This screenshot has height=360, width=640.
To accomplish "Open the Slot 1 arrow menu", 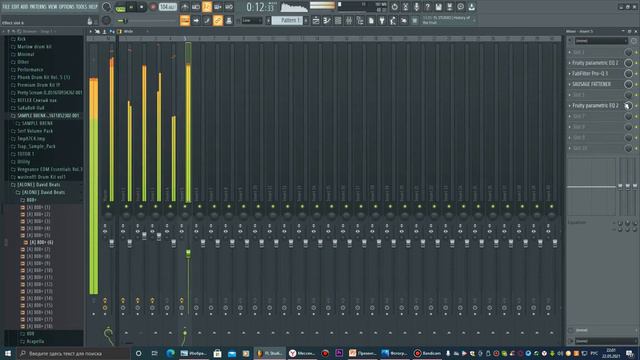I will tap(570, 52).
